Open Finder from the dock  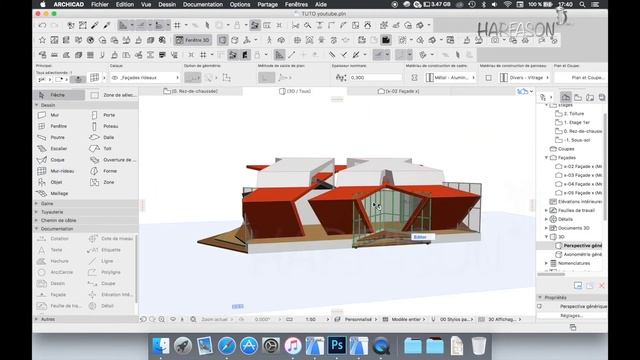tap(161, 346)
